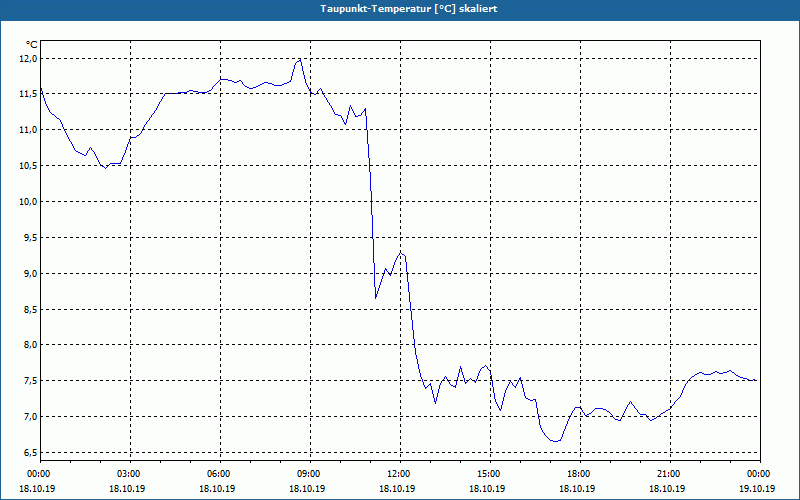Select the 11,0 y-axis label
Image resolution: width=800 pixels, height=500 pixels.
click(28, 130)
